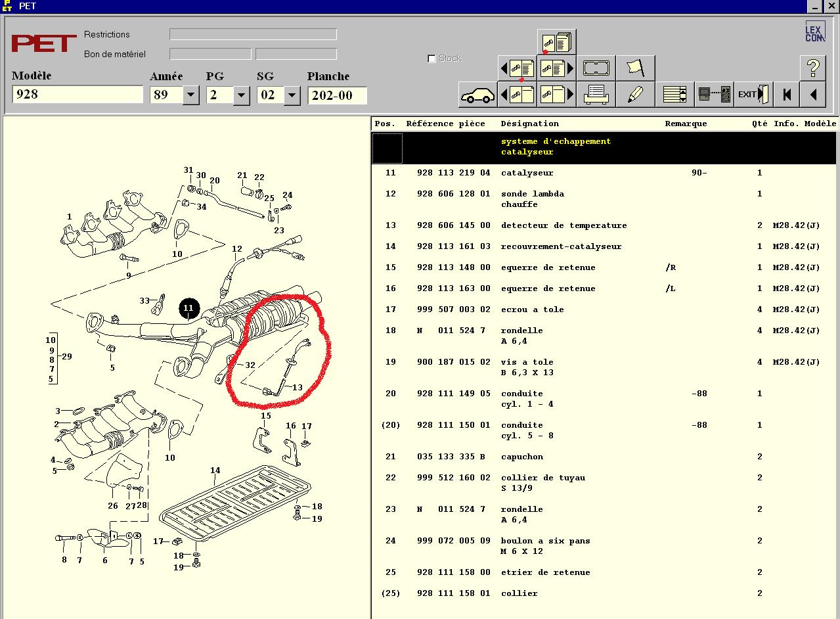Click the car model selection icon
Viewport: 840px width, 619px height.
click(x=477, y=95)
